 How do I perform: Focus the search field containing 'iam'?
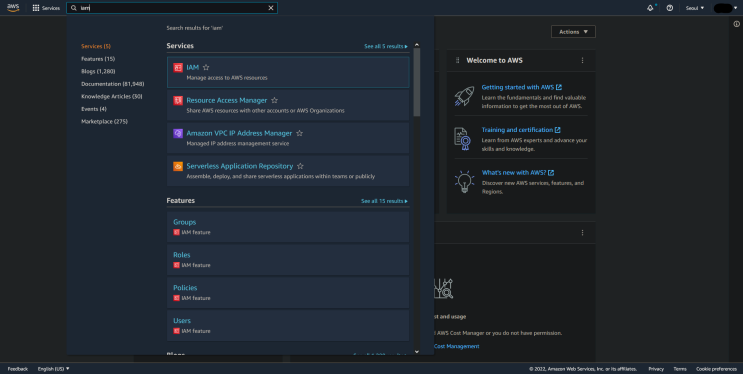coord(172,8)
